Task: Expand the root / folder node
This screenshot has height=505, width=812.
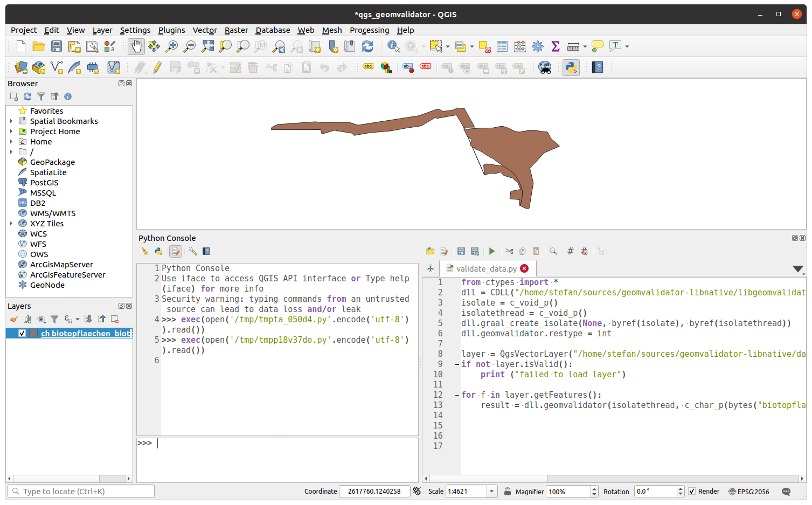Action: point(11,152)
